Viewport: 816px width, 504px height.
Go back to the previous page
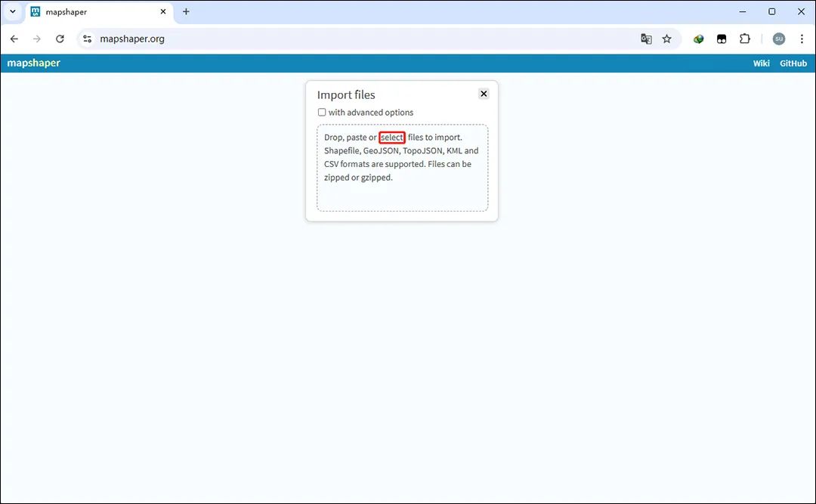[x=14, y=39]
